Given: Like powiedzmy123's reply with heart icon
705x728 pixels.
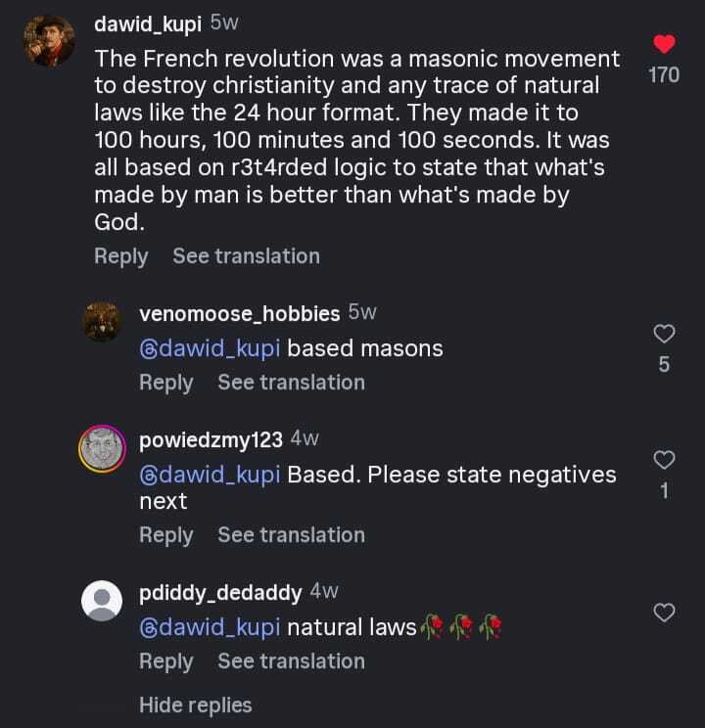Looking at the screenshot, I should (664, 460).
